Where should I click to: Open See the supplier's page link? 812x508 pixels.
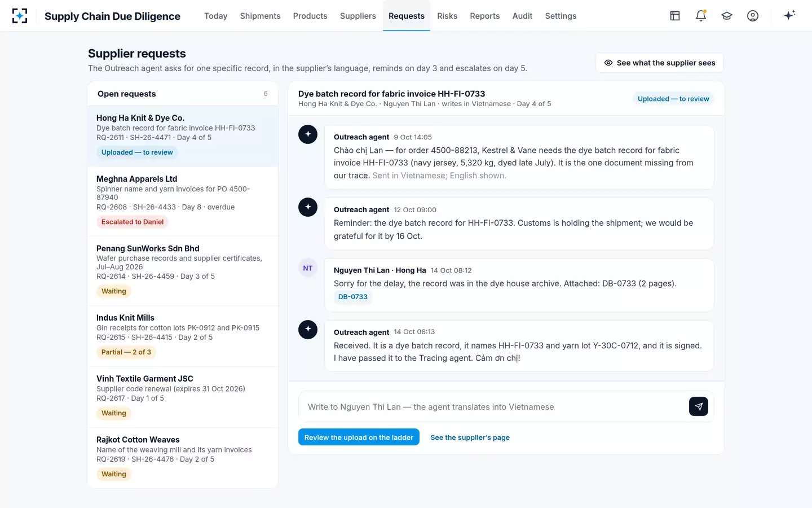pyautogui.click(x=470, y=437)
